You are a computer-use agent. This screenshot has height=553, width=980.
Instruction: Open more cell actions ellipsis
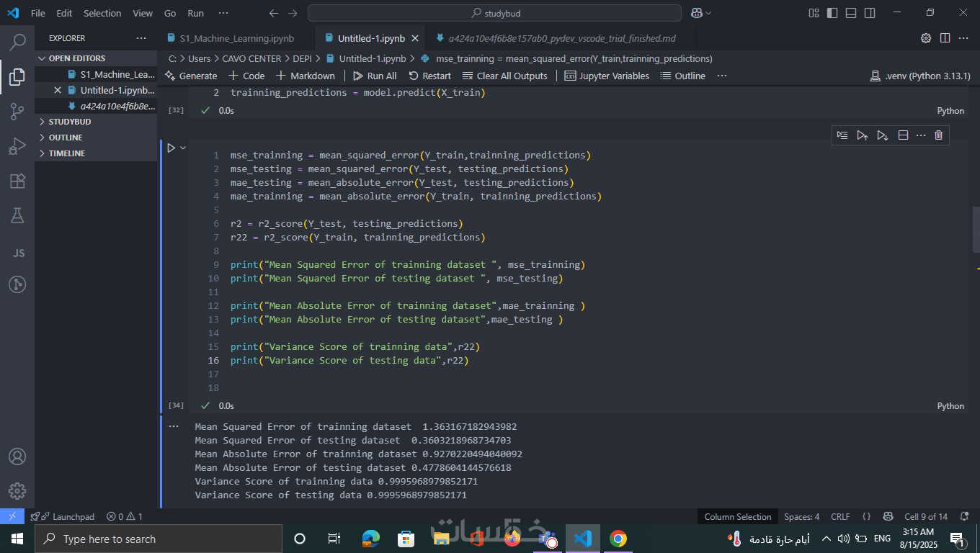pyautogui.click(x=921, y=135)
